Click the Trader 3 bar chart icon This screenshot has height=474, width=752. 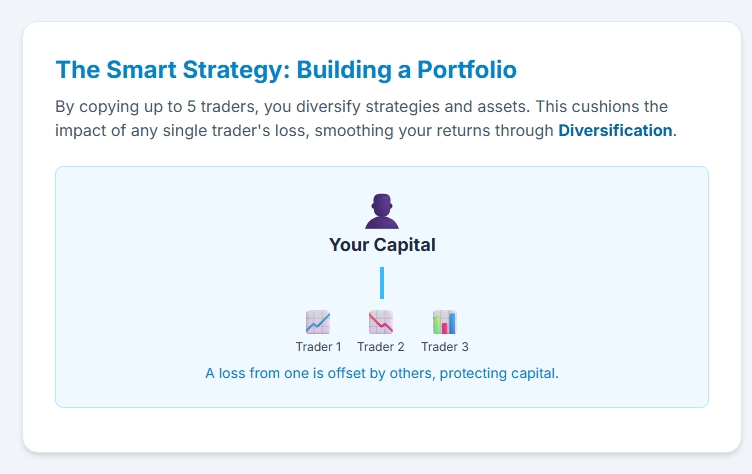(x=444, y=322)
